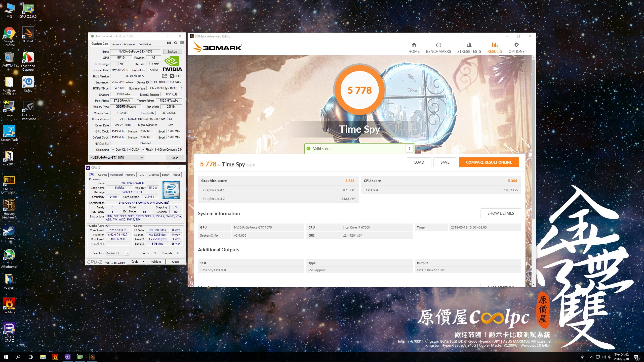This screenshot has width=644, height=362.
Task: Take GPU-Z screenshot with camera icon
Action: (169, 43)
